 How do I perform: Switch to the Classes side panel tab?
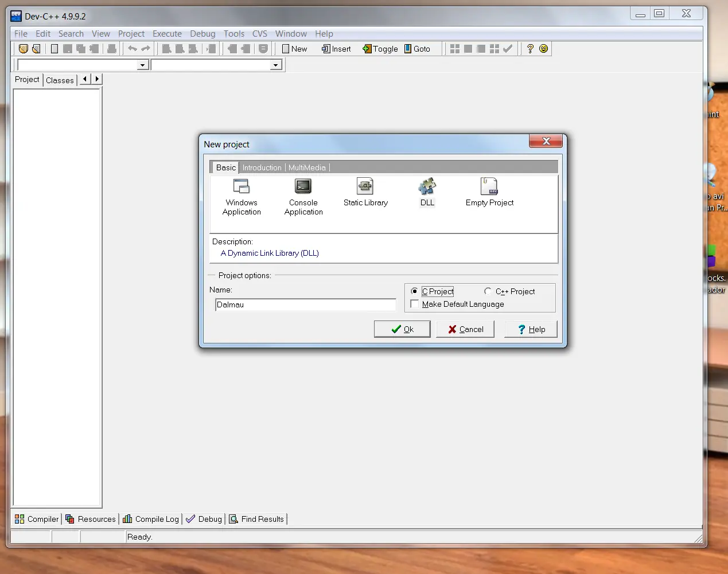coord(60,80)
